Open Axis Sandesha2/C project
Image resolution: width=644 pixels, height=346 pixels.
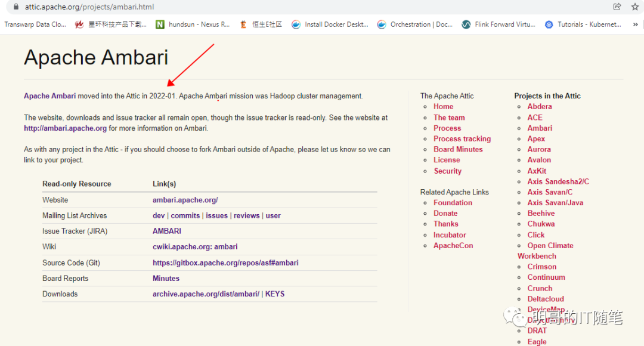tap(558, 181)
